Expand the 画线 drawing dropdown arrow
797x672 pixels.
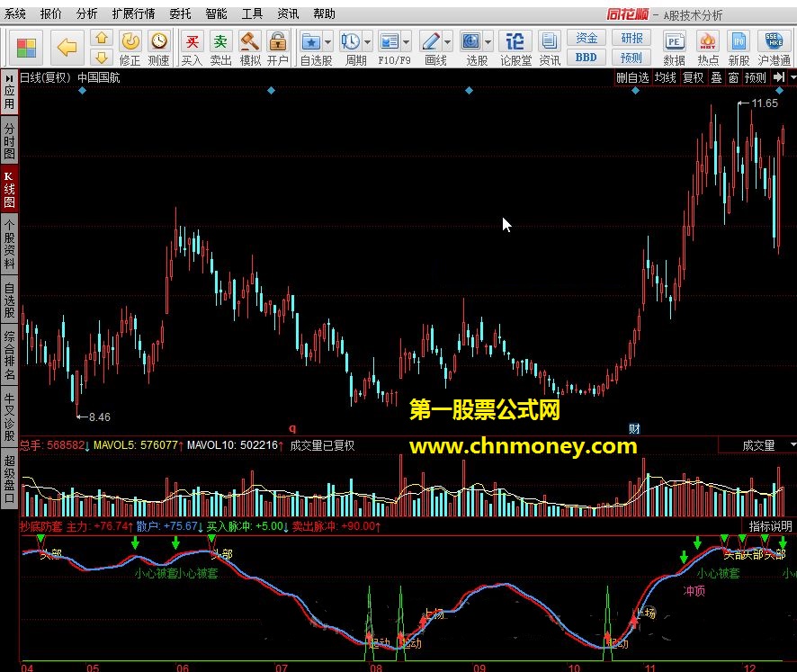(x=448, y=41)
